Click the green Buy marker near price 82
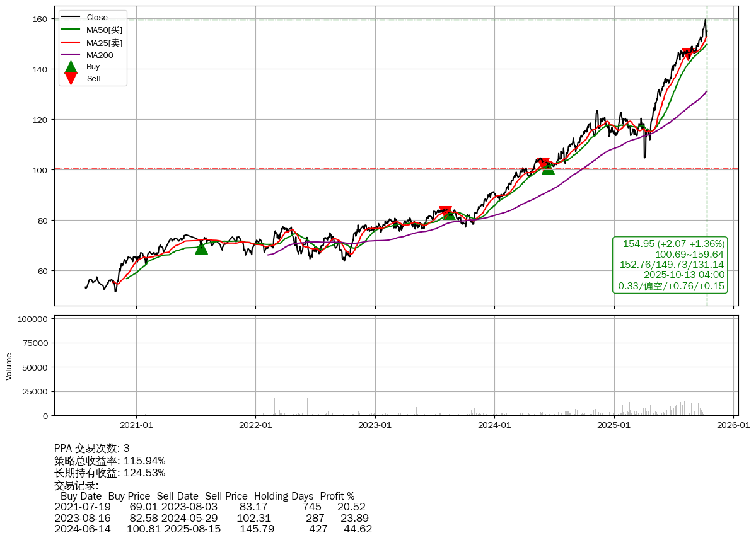Screen dimensions: 756x540 [x=449, y=214]
